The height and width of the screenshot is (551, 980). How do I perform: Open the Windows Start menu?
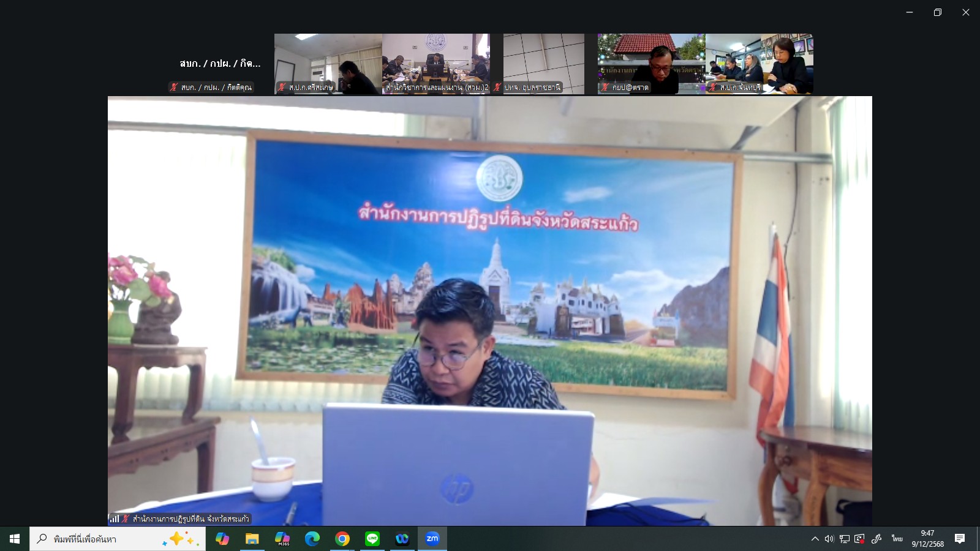[15, 539]
